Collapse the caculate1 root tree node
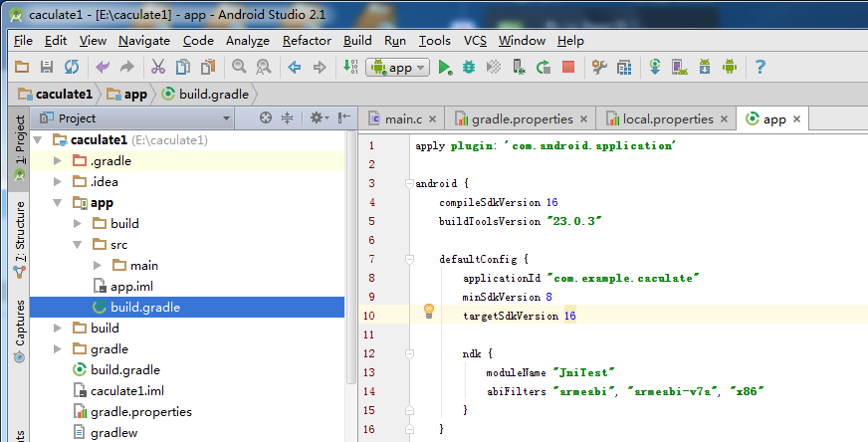The image size is (868, 442). (x=38, y=140)
